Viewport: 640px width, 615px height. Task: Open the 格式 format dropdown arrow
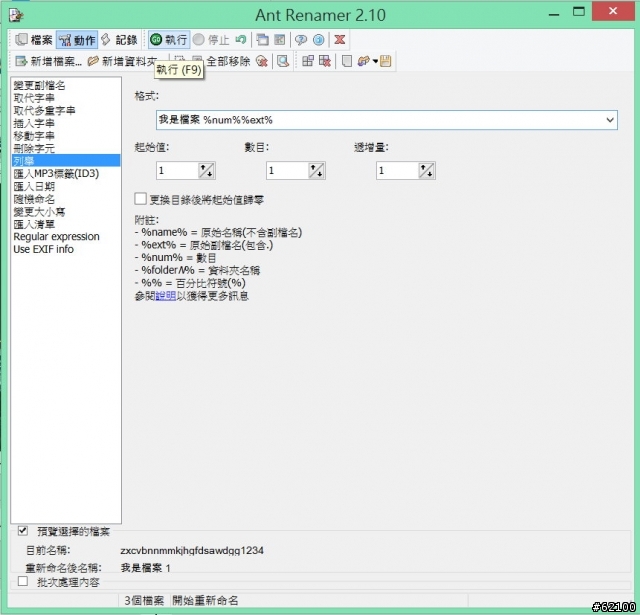click(x=610, y=120)
